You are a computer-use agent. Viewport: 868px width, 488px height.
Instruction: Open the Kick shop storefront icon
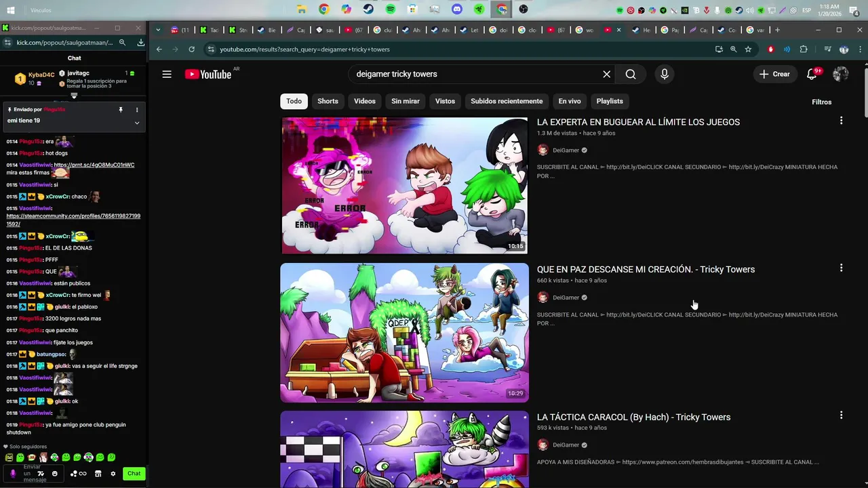98,474
